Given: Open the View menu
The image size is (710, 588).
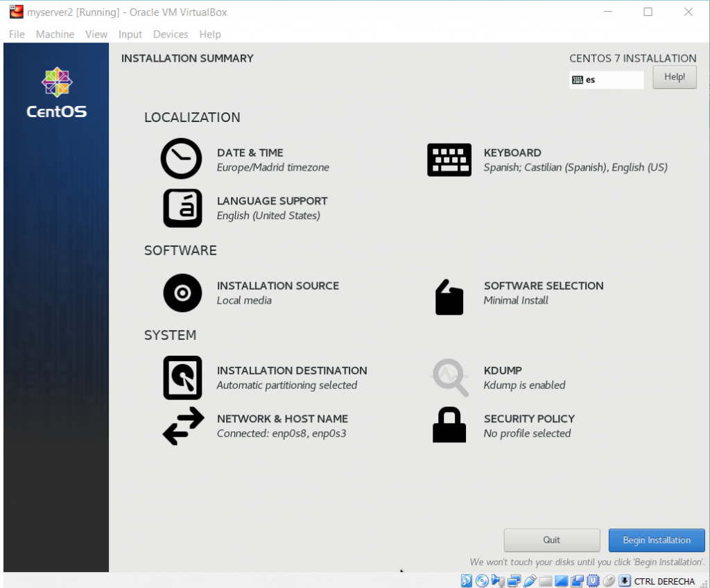Looking at the screenshot, I should (x=96, y=35).
